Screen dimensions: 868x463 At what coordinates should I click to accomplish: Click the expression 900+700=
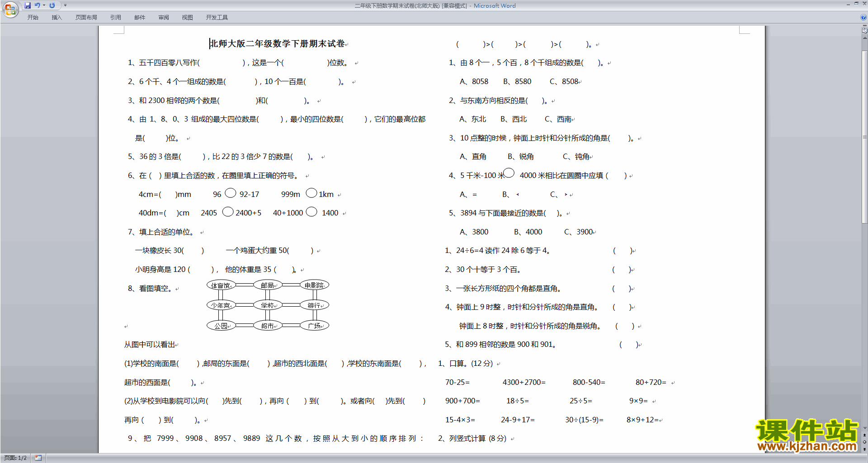pos(462,401)
